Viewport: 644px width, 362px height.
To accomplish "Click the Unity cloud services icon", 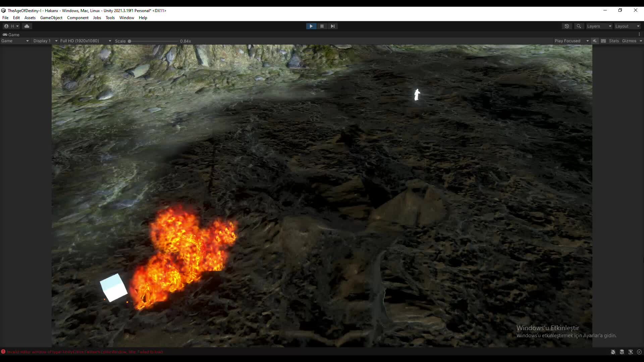I will 27,26.
